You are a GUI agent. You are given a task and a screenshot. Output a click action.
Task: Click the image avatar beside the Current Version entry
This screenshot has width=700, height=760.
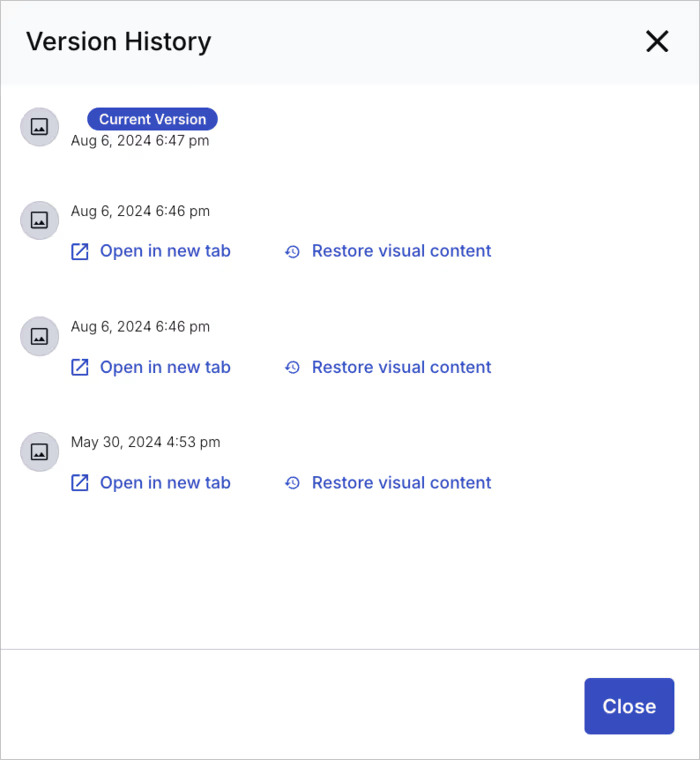pos(40,128)
